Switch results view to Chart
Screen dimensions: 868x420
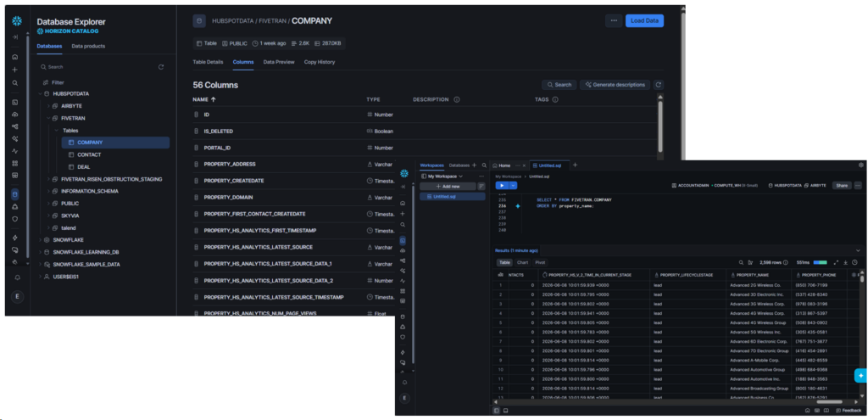click(x=522, y=263)
